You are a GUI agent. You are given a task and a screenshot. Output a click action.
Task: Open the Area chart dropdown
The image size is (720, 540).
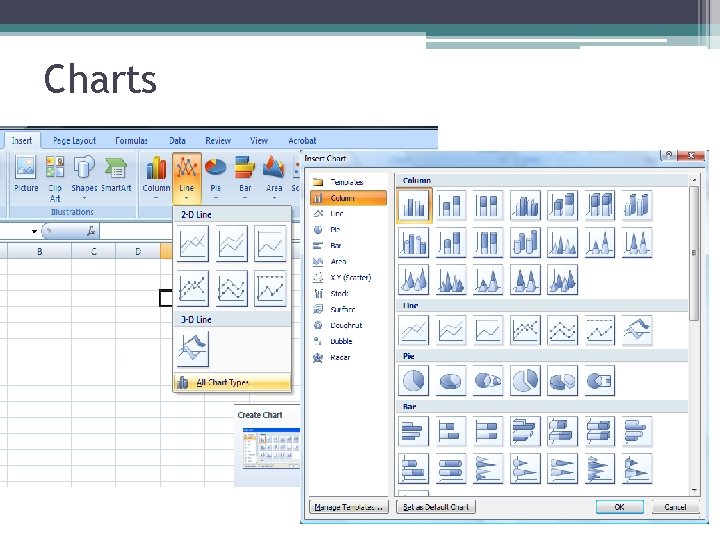[274, 177]
